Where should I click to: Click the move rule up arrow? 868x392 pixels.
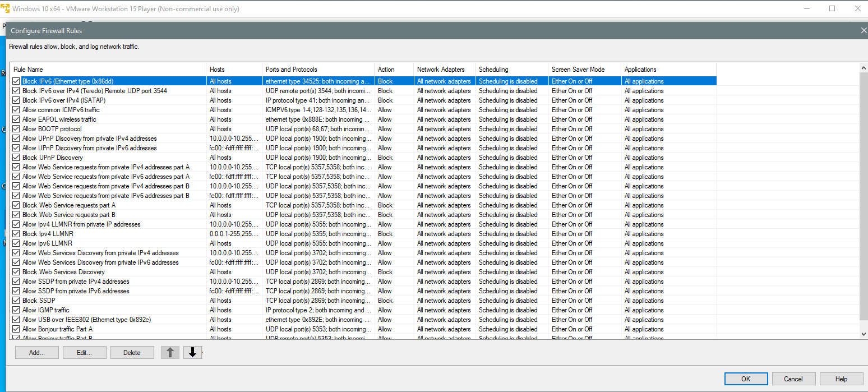pyautogui.click(x=170, y=352)
